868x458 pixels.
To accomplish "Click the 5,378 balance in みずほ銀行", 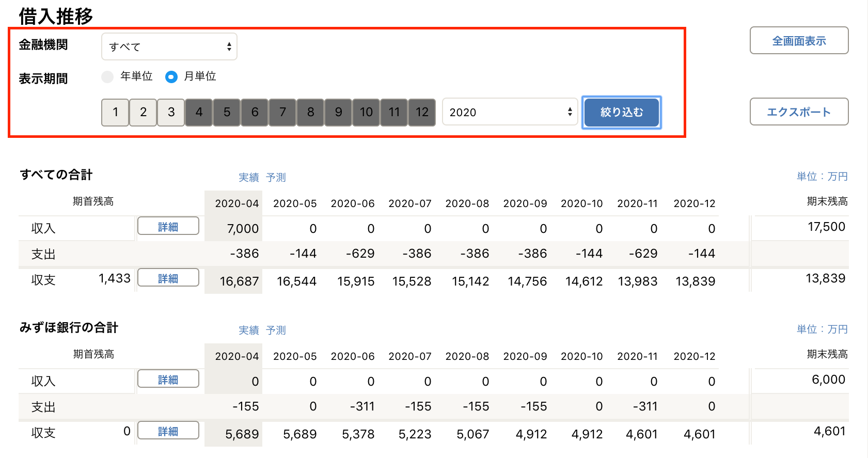I will 358,434.
